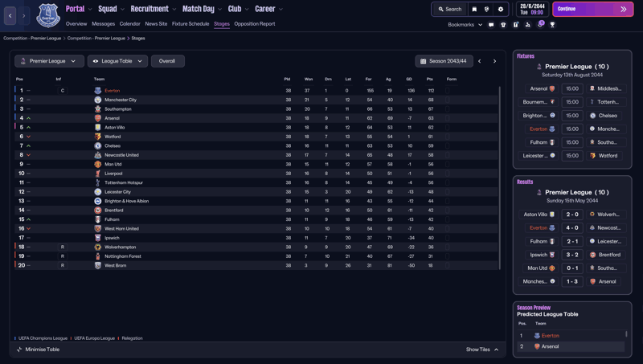Expand the Career menu chevron
This screenshot has width=643, height=364.
pyautogui.click(x=281, y=10)
